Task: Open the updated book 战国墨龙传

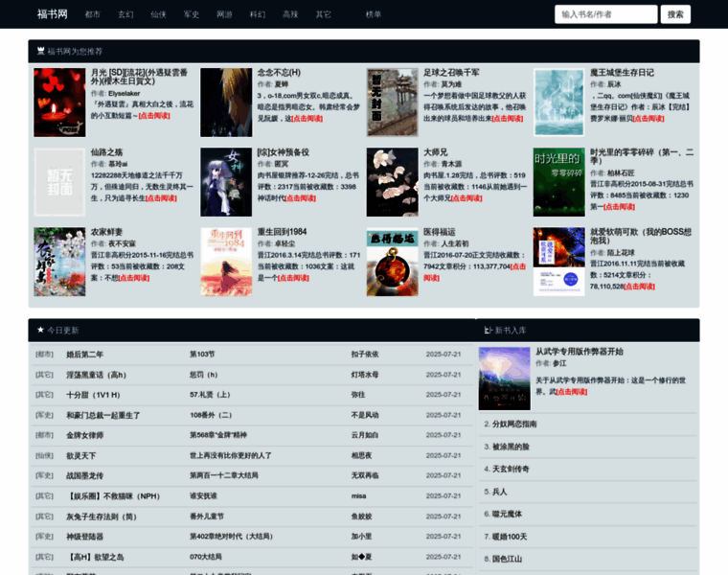Action: [x=85, y=475]
